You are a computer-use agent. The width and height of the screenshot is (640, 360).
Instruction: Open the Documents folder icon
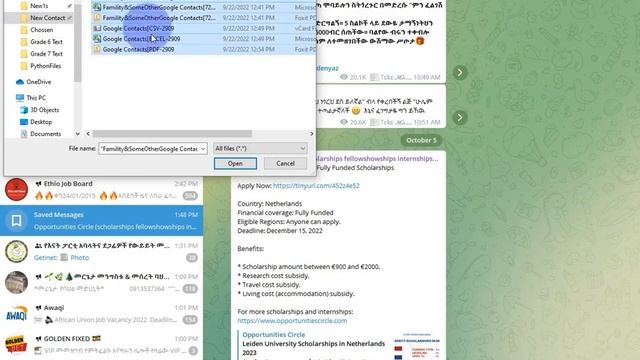[x=24, y=134]
